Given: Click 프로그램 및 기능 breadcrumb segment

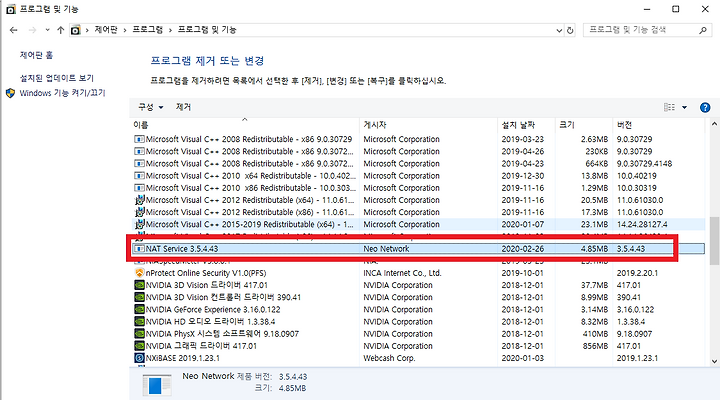Looking at the screenshot, I should pyautogui.click(x=207, y=30).
